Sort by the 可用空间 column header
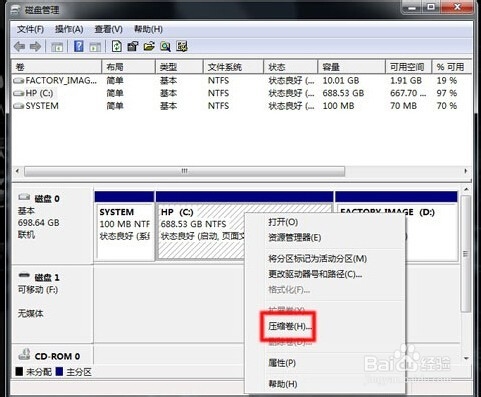Screen dimensions: 481x397 [x=409, y=67]
